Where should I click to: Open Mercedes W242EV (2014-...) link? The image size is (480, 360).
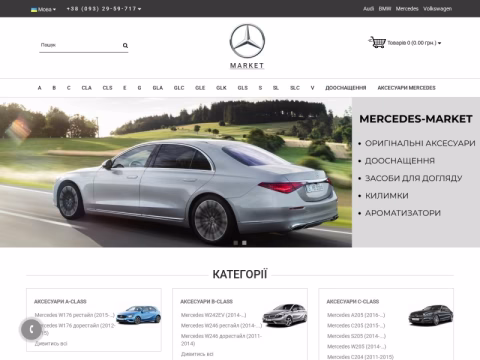tap(214, 315)
